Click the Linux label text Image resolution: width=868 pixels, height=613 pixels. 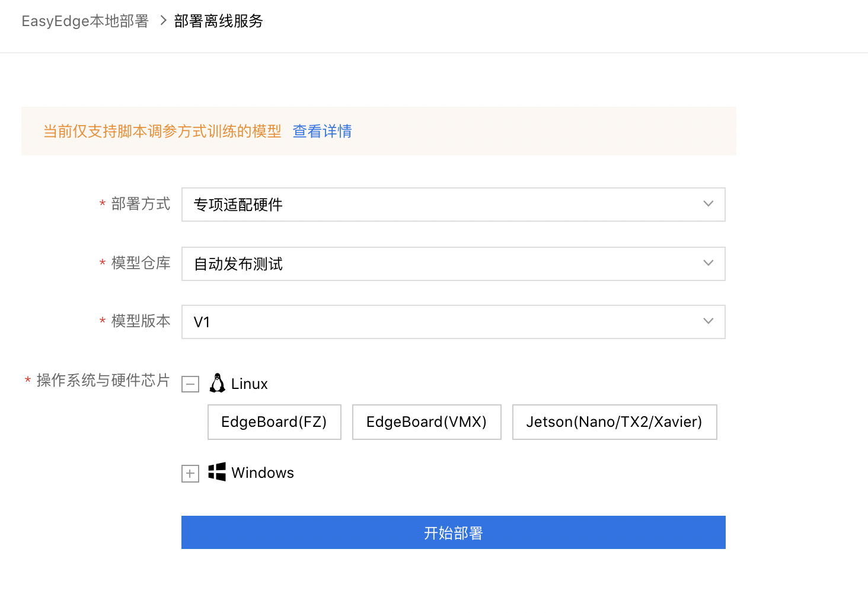point(250,384)
